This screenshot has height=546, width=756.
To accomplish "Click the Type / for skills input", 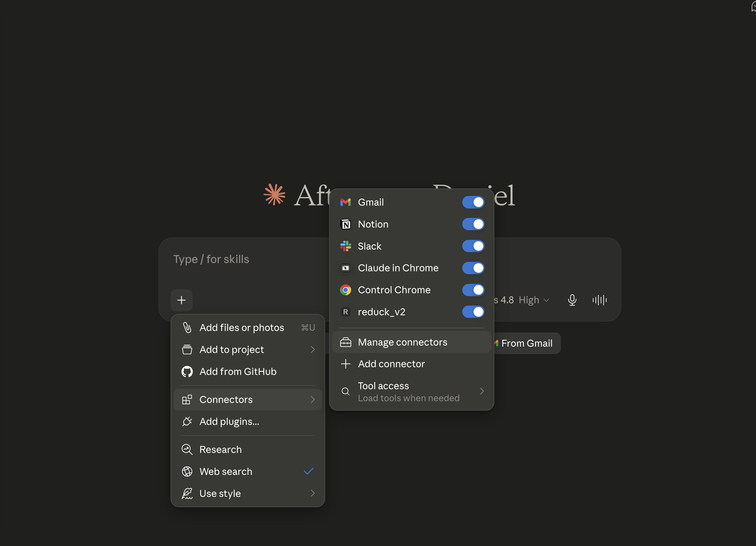I will click(x=211, y=259).
